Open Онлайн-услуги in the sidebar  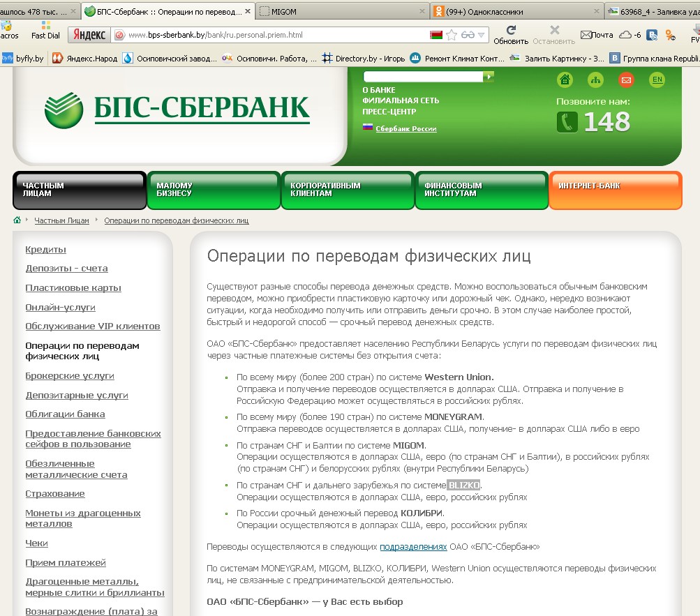[x=60, y=307]
